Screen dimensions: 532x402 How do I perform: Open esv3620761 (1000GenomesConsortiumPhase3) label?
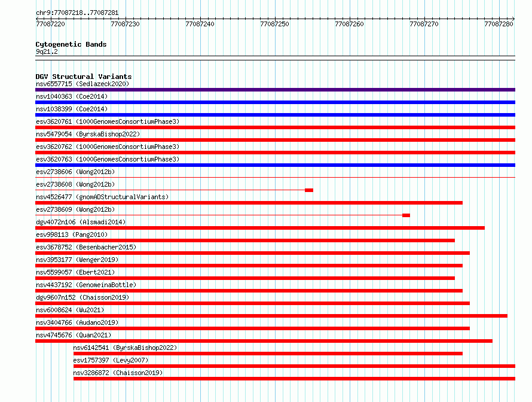108,121
